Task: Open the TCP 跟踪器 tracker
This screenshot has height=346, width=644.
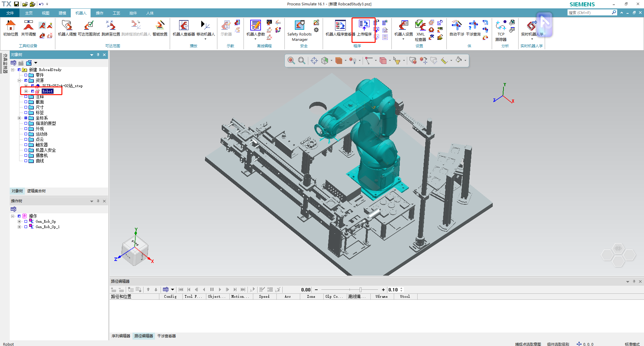Action: tap(501, 30)
